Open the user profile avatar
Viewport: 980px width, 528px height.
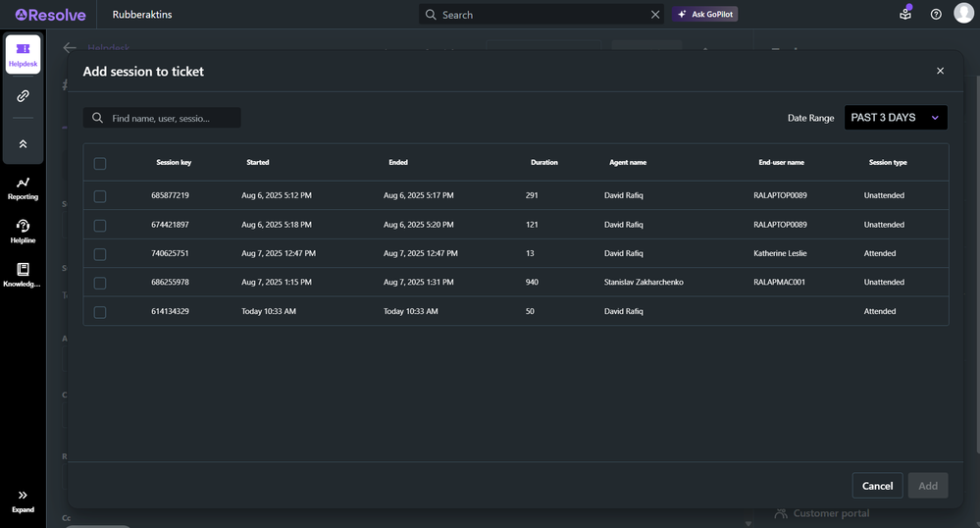(x=963, y=14)
